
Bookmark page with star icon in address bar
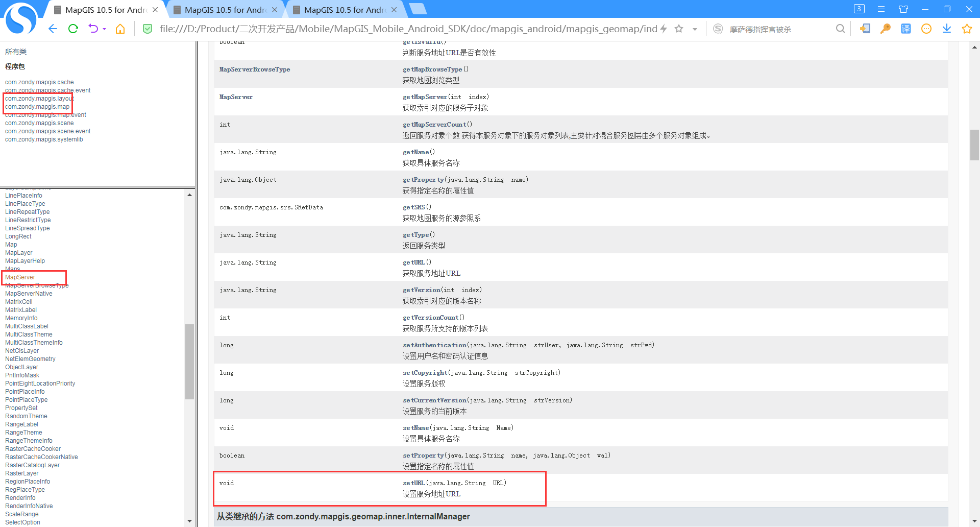tap(679, 29)
